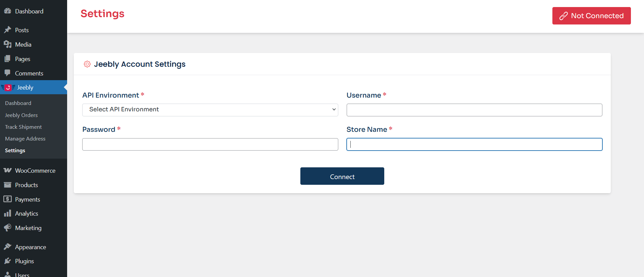This screenshot has height=277, width=644.
Task: Click the WooCommerce logo icon
Action: point(7,170)
